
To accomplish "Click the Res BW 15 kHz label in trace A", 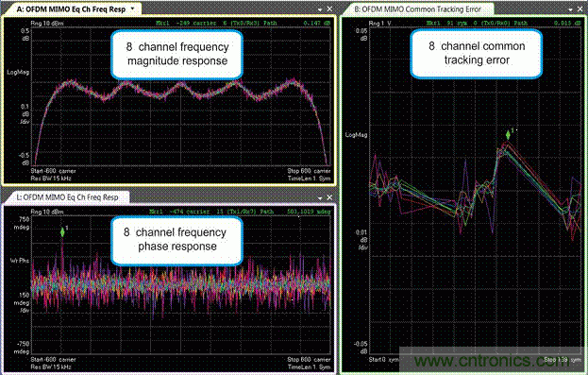I will point(51,179).
